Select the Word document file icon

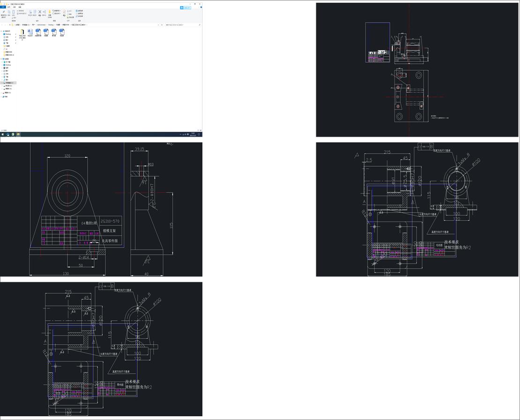coord(30,32)
